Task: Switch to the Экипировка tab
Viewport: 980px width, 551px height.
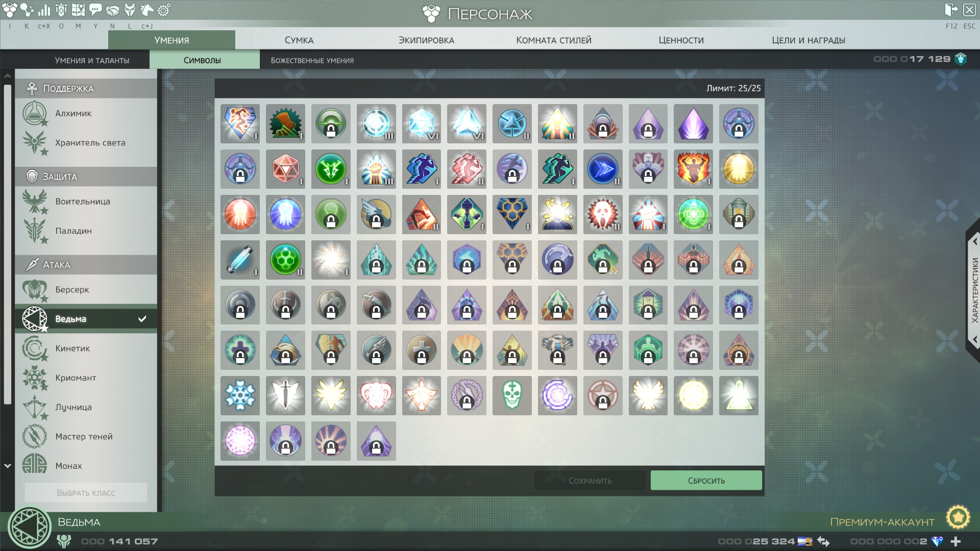Action: [x=426, y=40]
